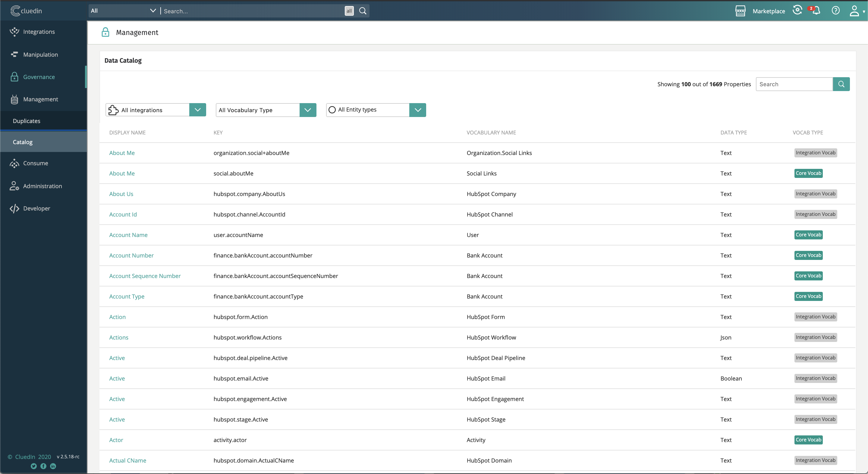
Task: Open CluedIn Twitter link icon
Action: coord(34,466)
